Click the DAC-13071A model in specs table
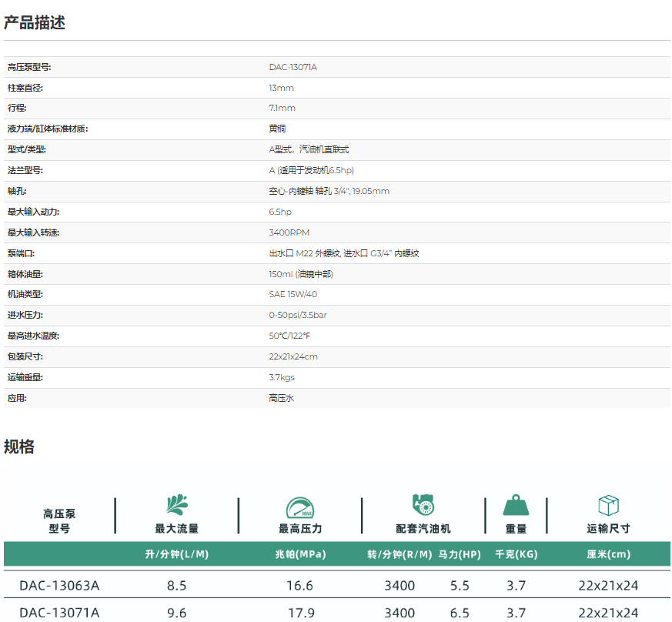This screenshot has height=622, width=672. click(59, 613)
